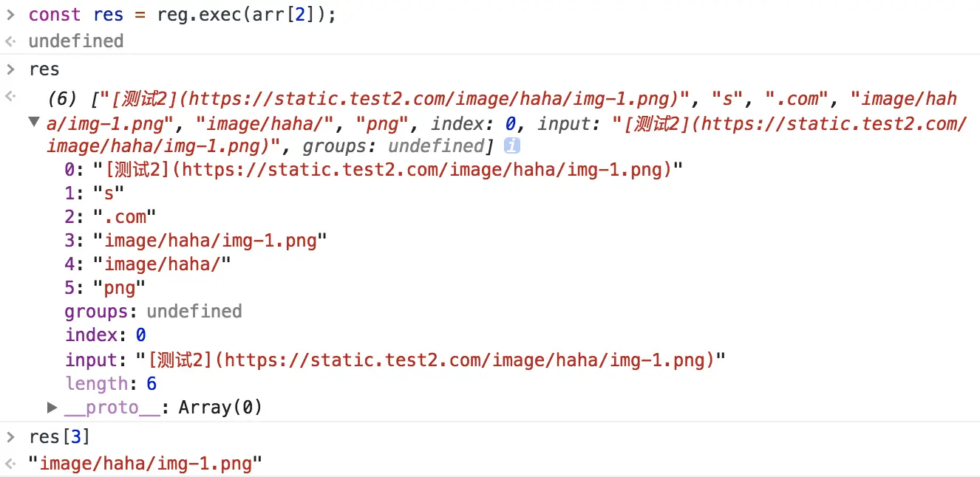Select the 'groups: undefined' property row
Screen dimensions: 980x477
[x=153, y=312]
